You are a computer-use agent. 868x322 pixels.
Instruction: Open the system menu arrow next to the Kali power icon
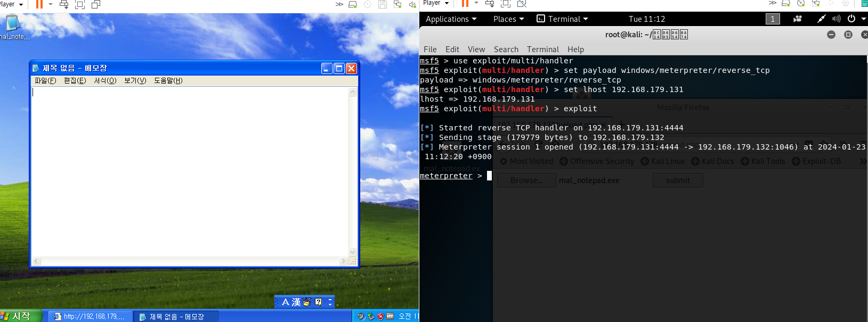click(864, 19)
